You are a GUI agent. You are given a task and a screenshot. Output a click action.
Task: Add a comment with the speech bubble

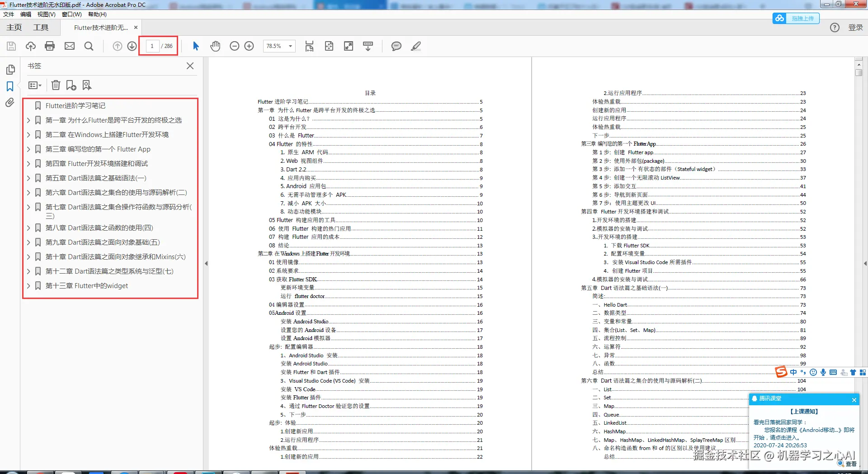tap(396, 46)
